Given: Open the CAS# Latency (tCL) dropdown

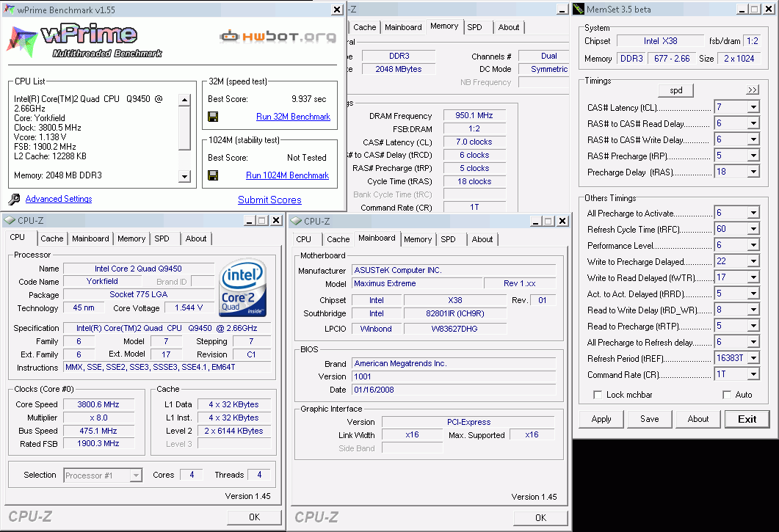Looking at the screenshot, I should 753,107.
